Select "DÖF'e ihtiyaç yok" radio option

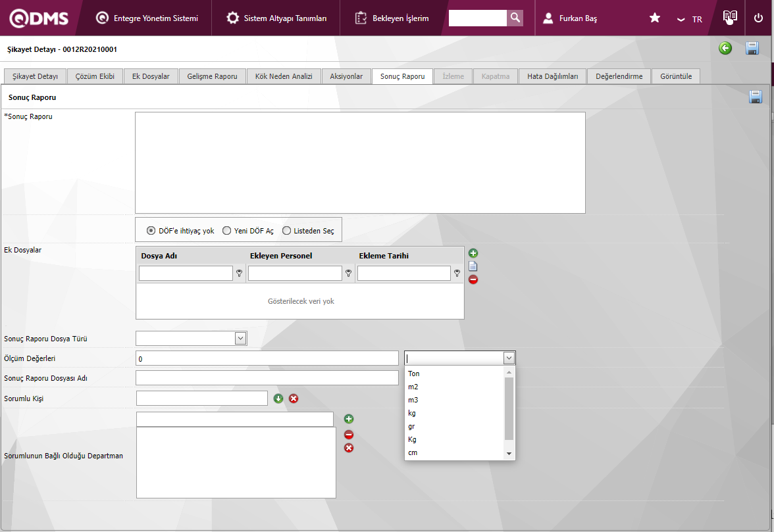coord(151,231)
